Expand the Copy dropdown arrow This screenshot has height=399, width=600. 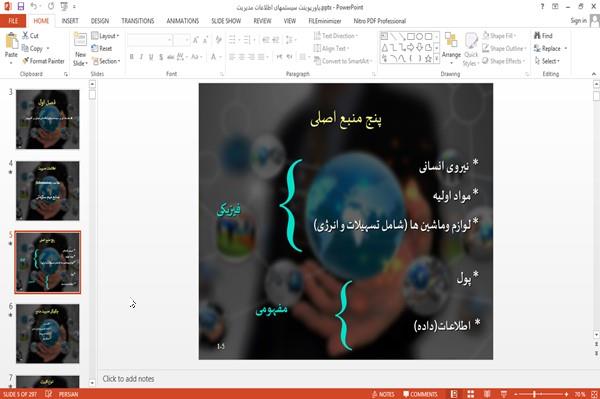click(x=48, y=48)
